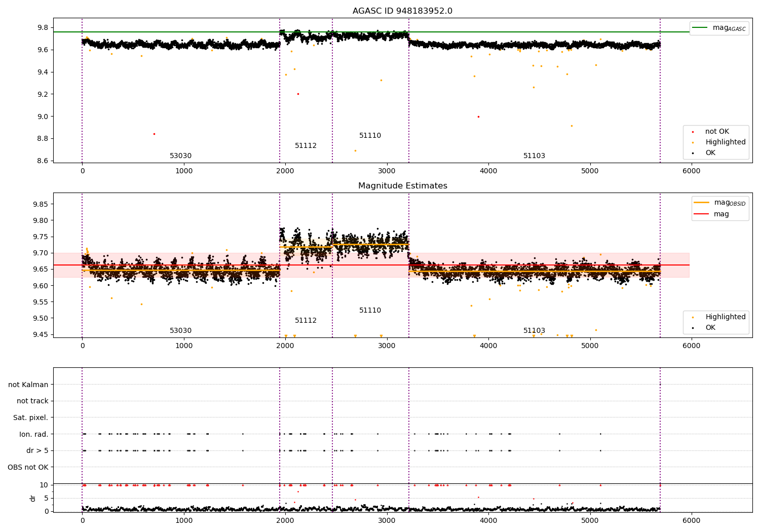Click obsid label 53030 in the top plot
This screenshot has width=760, height=532.
click(x=180, y=156)
